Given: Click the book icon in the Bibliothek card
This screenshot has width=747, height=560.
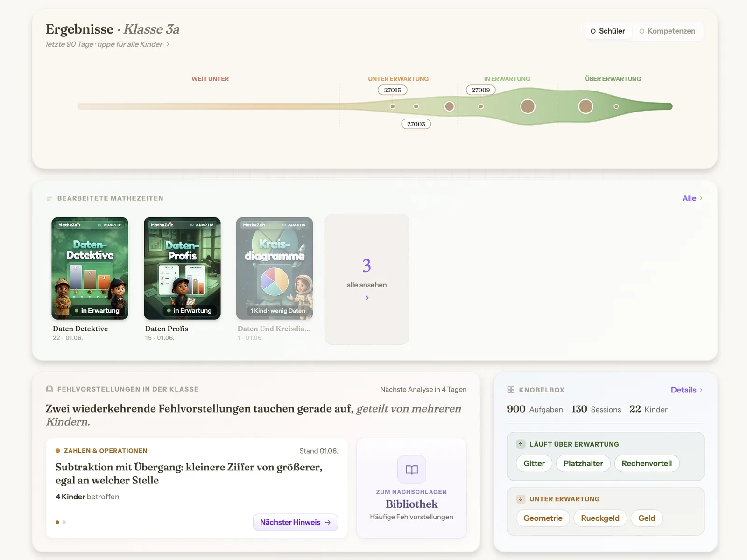Looking at the screenshot, I should (x=412, y=469).
